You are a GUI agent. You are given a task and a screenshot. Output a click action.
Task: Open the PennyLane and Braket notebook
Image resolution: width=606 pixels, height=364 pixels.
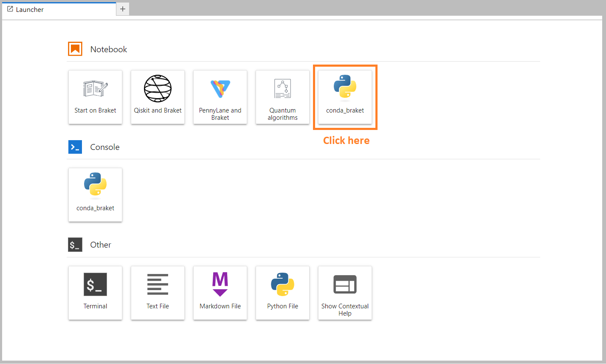click(220, 97)
